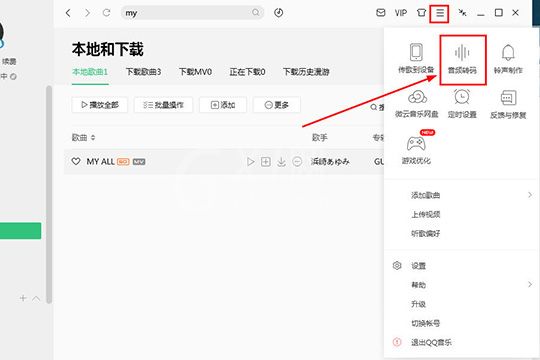Download the MY ALL song

point(281,161)
